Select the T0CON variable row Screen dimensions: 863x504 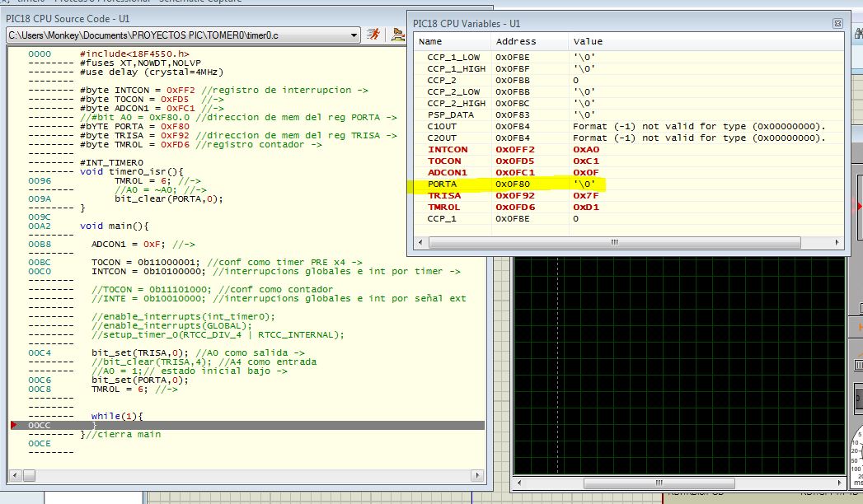pyautogui.click(x=629, y=161)
